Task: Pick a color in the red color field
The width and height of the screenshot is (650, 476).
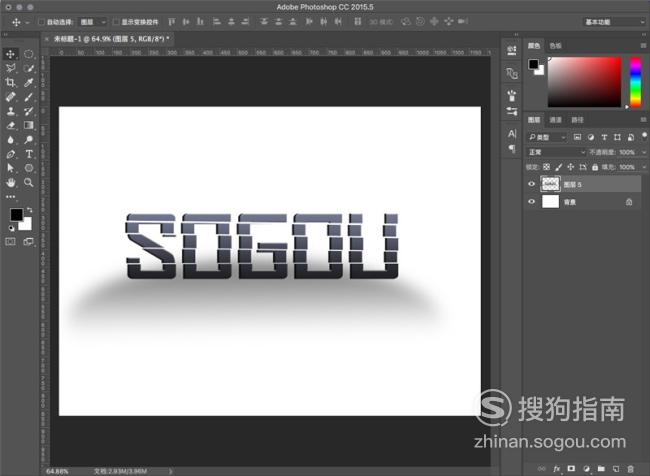Action: pyautogui.click(x=585, y=82)
